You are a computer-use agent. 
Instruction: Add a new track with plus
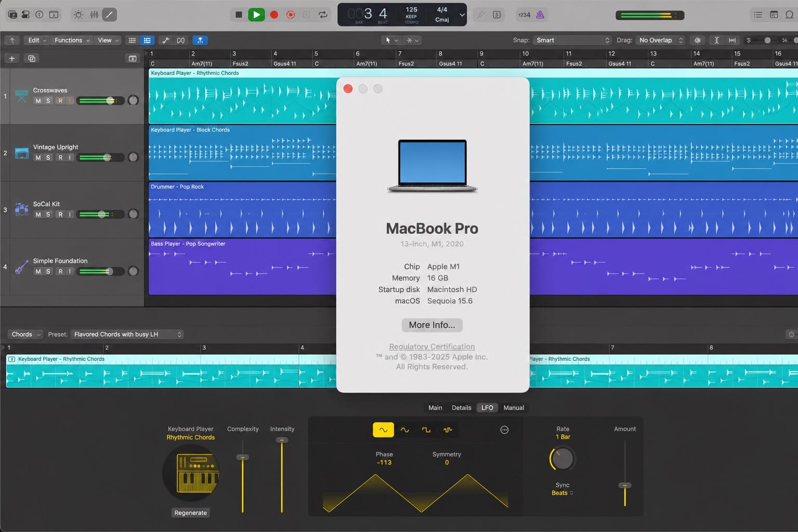(x=11, y=58)
